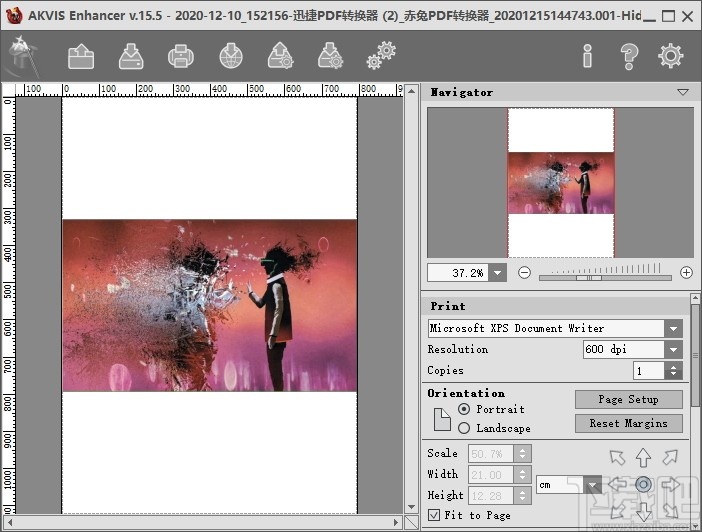Open the zoom percentage dropdown
The width and height of the screenshot is (702, 532).
(498, 273)
